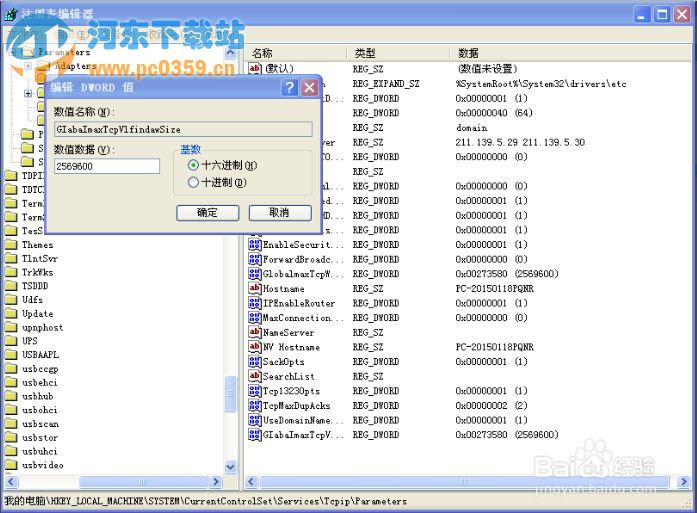Select the Update folder icon
The width and height of the screenshot is (697, 513).
tap(11, 313)
